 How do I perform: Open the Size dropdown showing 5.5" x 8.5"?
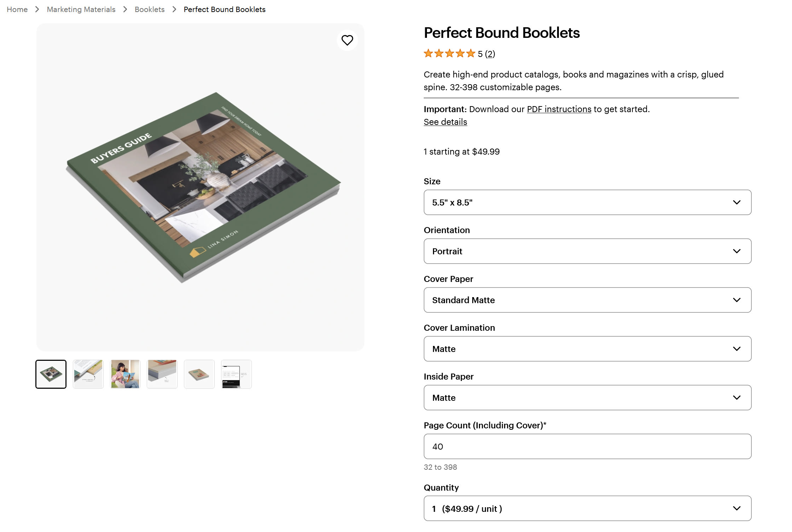587,202
